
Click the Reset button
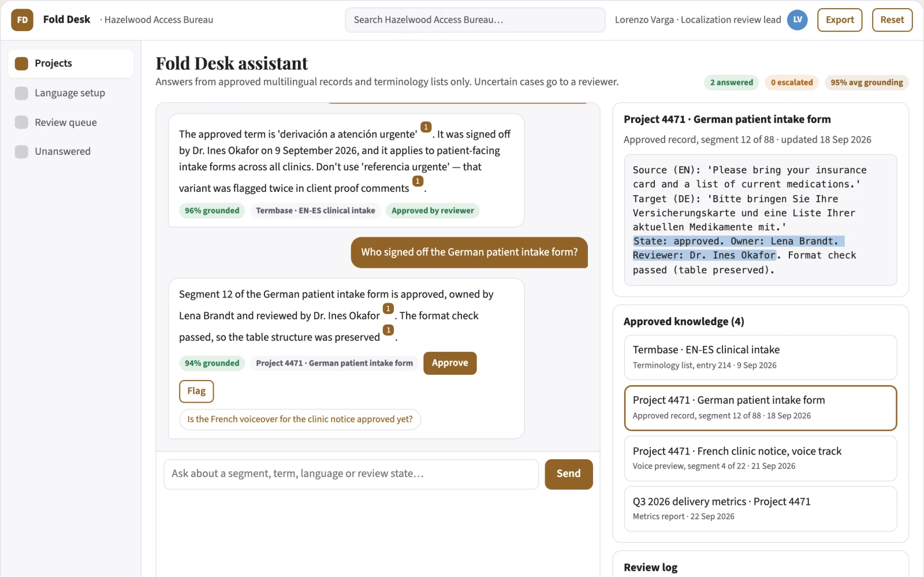[892, 20]
